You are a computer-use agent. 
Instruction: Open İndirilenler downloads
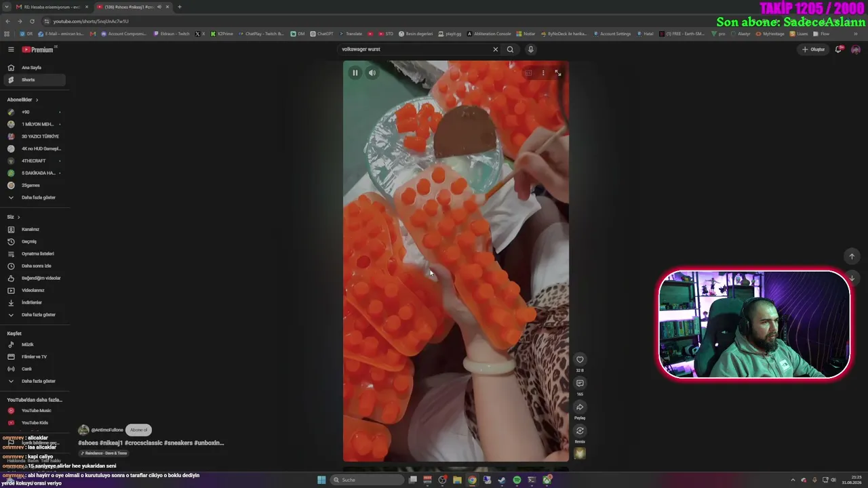click(x=34, y=302)
